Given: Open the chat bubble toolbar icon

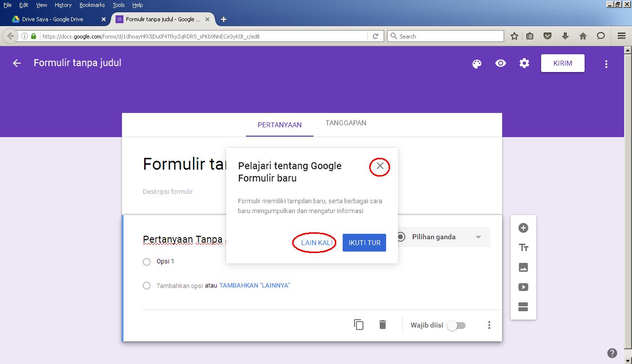Looking at the screenshot, I should tap(601, 36).
